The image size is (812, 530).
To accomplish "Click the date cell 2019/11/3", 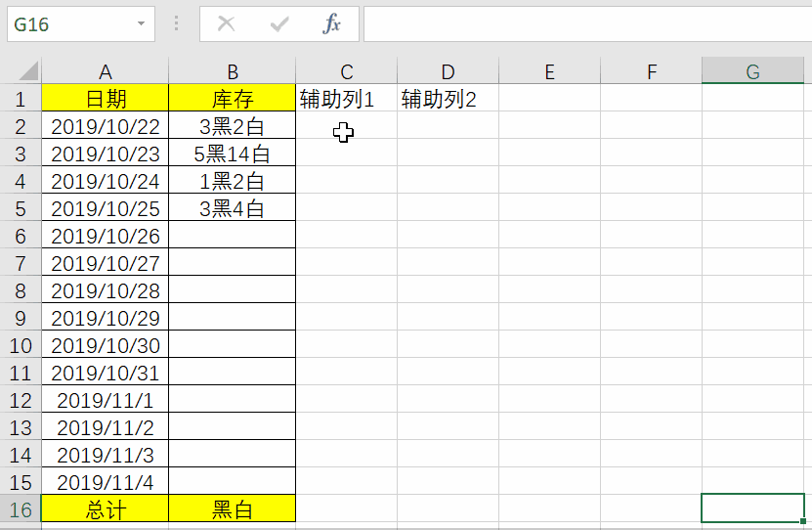I will point(106,456).
